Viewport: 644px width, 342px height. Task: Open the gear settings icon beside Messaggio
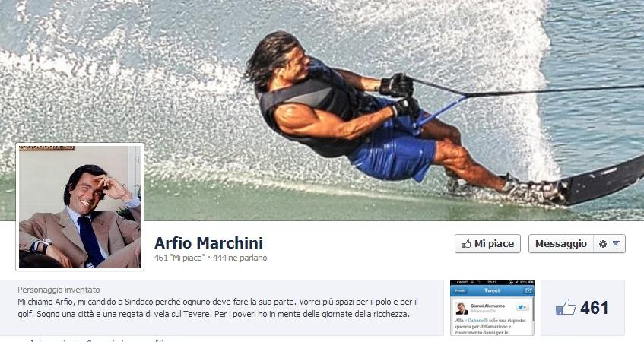pos(602,244)
